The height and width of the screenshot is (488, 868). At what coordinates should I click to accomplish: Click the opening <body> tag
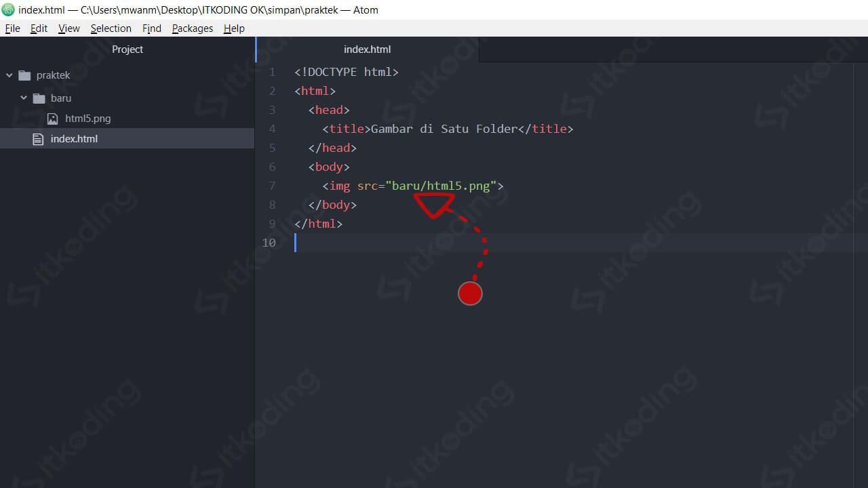(329, 167)
